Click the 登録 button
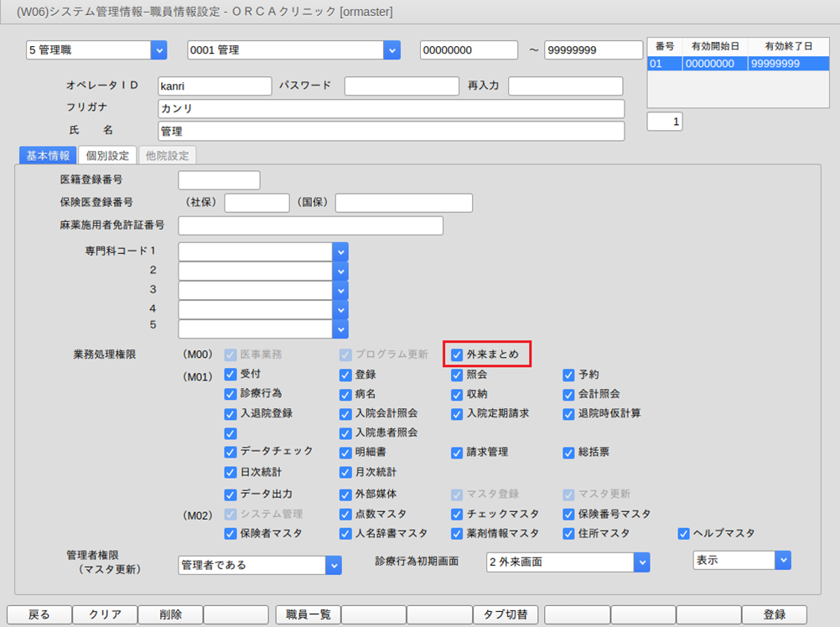This screenshot has height=627, width=840. [774, 614]
